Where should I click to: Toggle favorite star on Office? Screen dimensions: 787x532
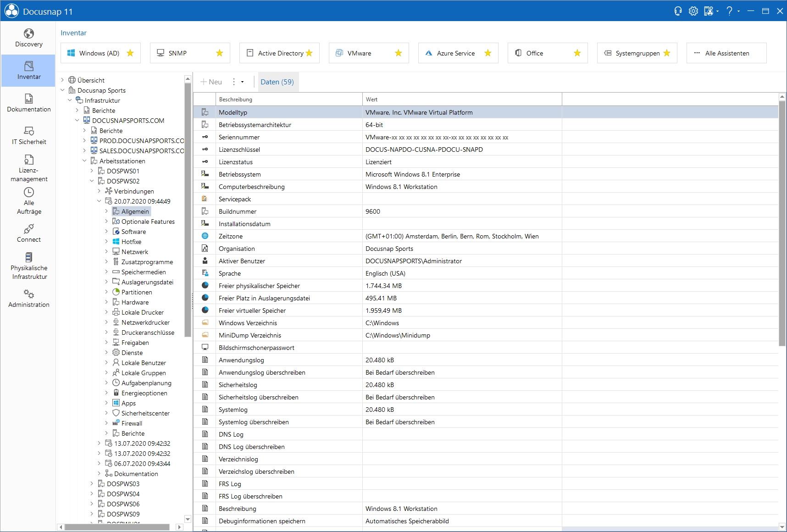coord(577,53)
